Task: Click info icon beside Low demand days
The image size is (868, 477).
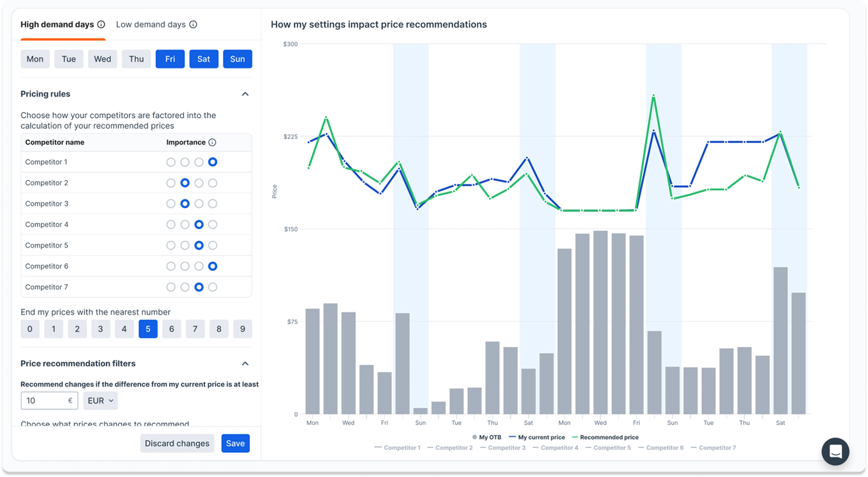Action: click(x=193, y=25)
